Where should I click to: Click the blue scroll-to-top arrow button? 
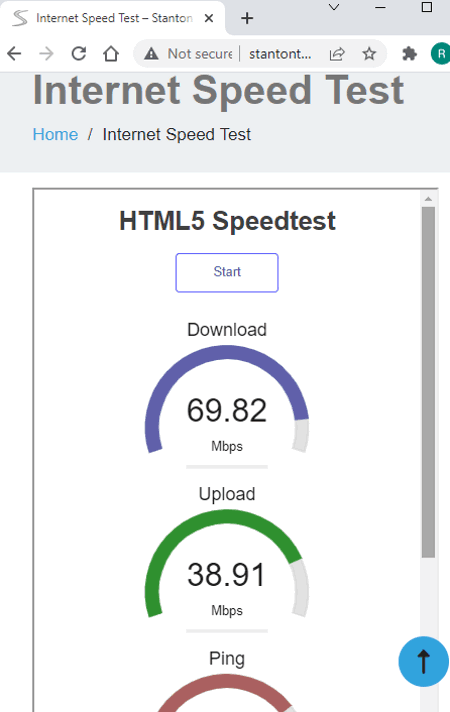(423, 662)
